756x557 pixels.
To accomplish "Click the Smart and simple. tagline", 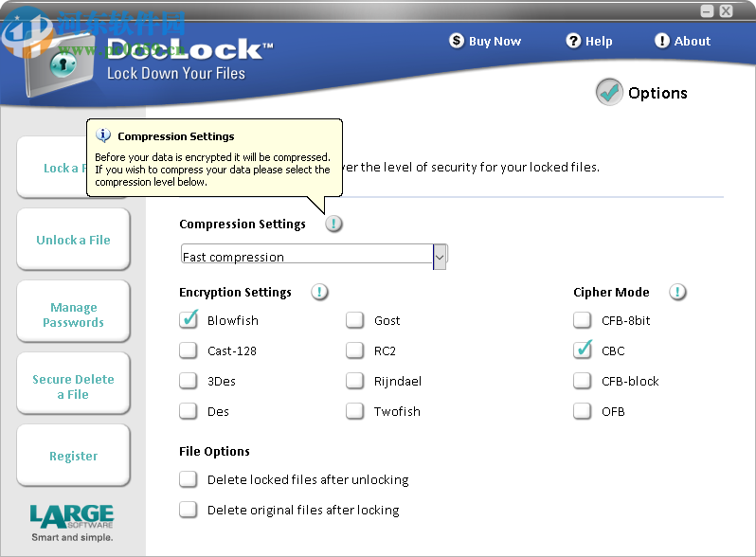I will [x=72, y=537].
